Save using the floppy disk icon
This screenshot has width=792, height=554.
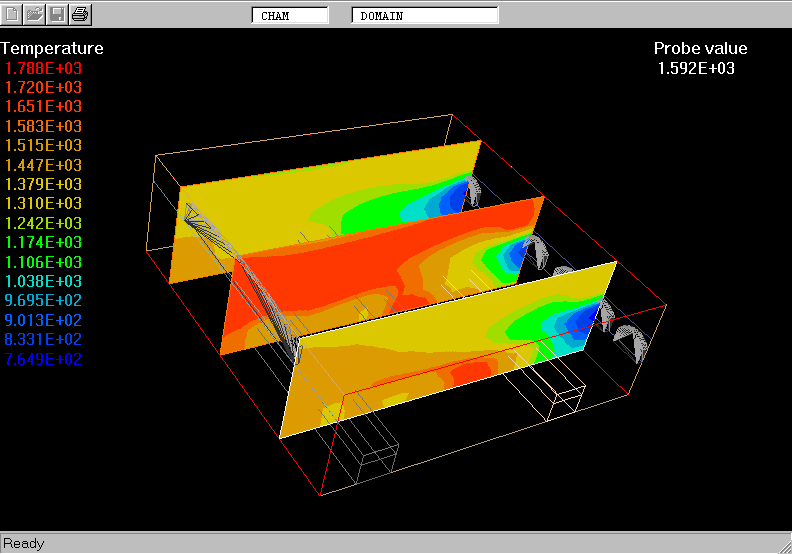[x=58, y=14]
